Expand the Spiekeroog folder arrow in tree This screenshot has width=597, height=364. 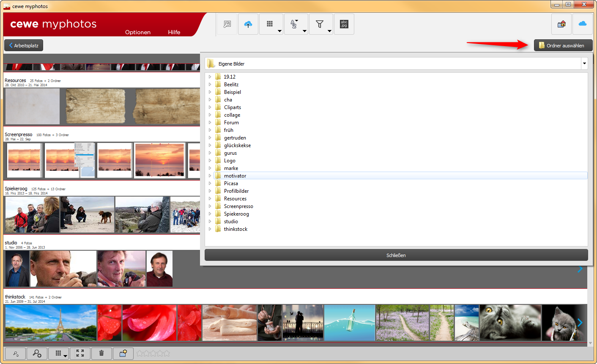[x=210, y=214]
